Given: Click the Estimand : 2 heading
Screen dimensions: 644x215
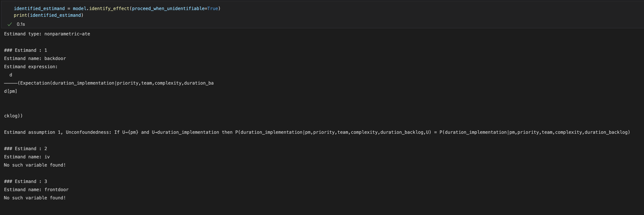Looking at the screenshot, I should [x=25, y=148].
